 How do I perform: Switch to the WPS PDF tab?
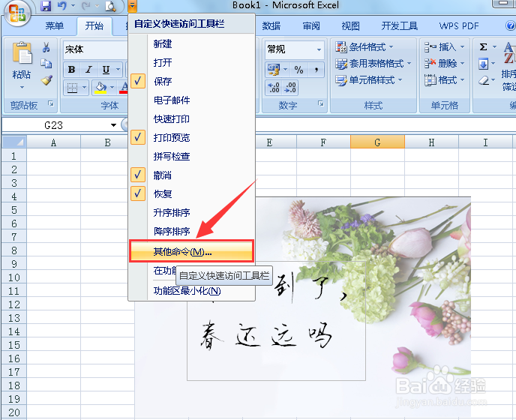click(459, 25)
